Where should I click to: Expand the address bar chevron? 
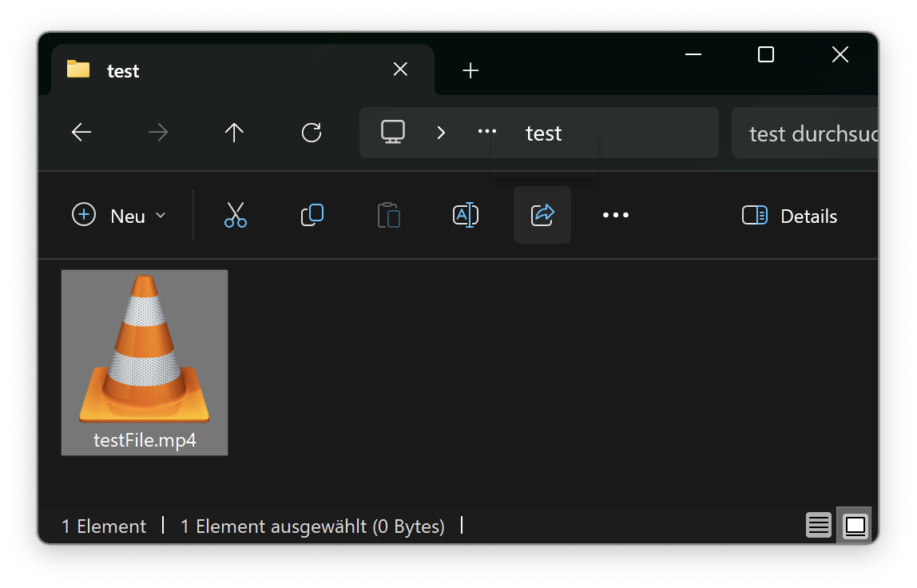[x=441, y=133]
